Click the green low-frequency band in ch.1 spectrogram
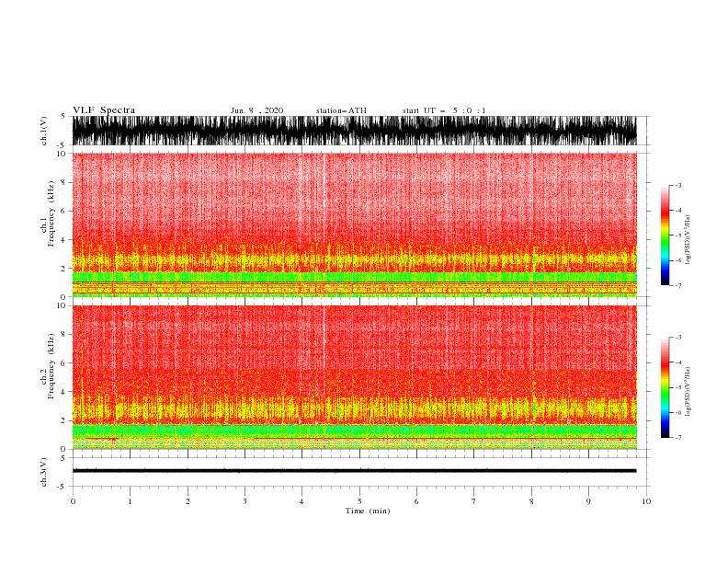 coord(354,277)
